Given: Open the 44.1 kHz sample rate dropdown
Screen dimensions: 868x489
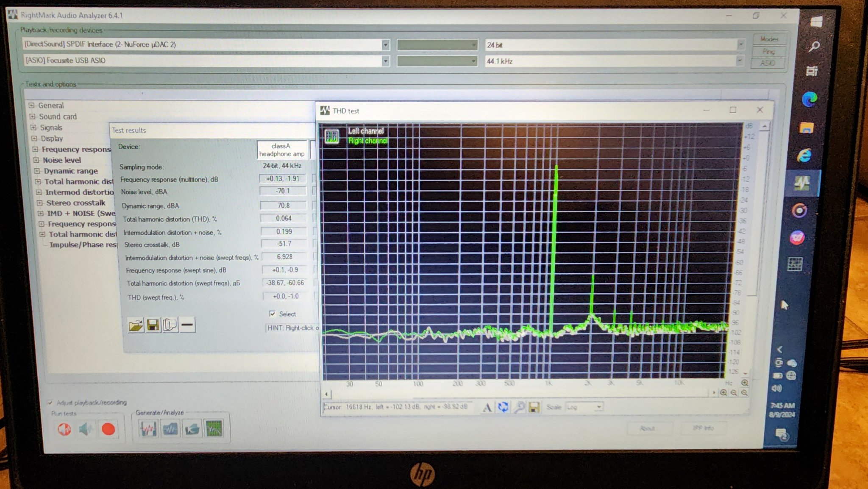Looking at the screenshot, I should click(740, 61).
